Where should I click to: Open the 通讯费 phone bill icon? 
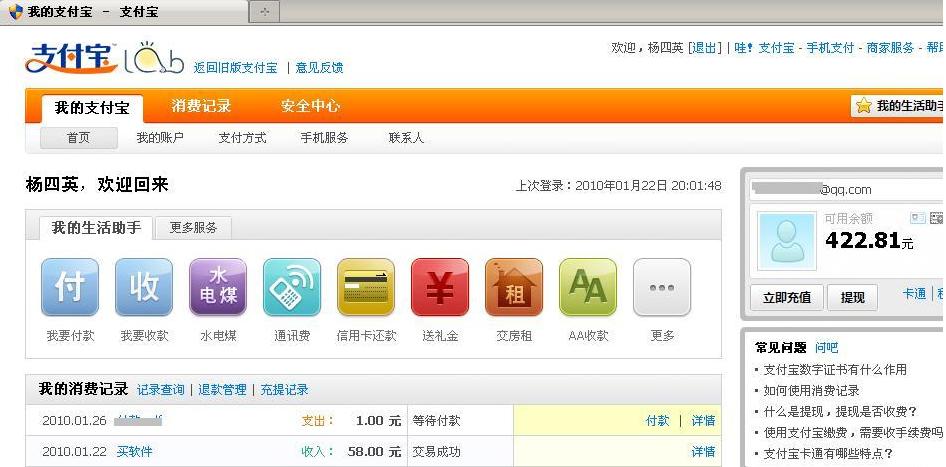(x=292, y=287)
